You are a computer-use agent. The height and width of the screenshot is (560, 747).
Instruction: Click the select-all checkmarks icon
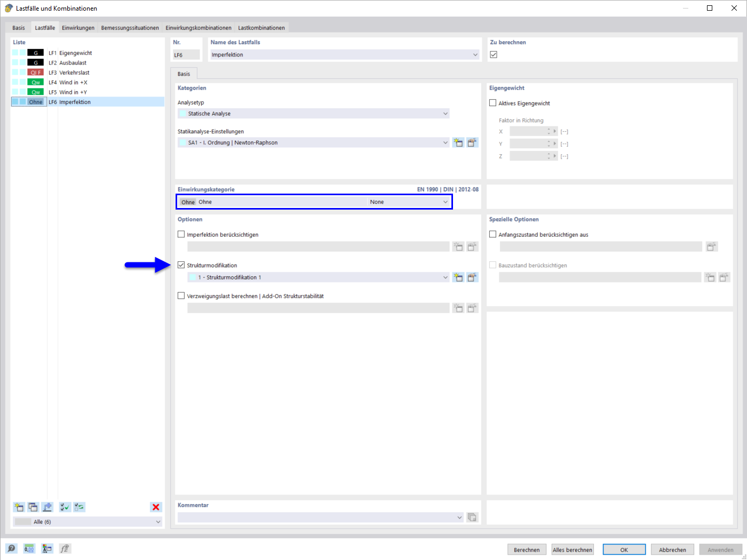65,507
